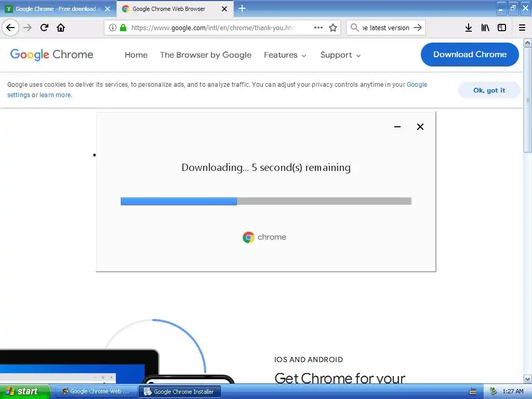Show site information icon in address bar
532x399 pixels.
112,28
